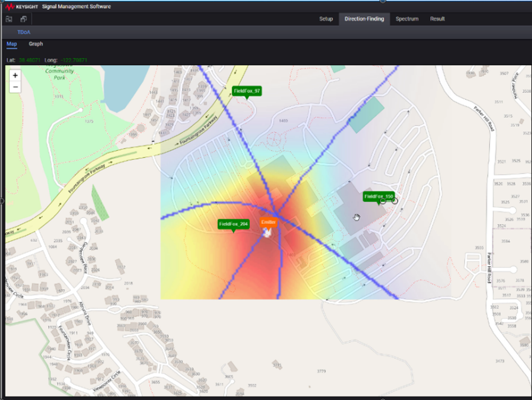Click the orange Emitter marker

[x=269, y=222]
